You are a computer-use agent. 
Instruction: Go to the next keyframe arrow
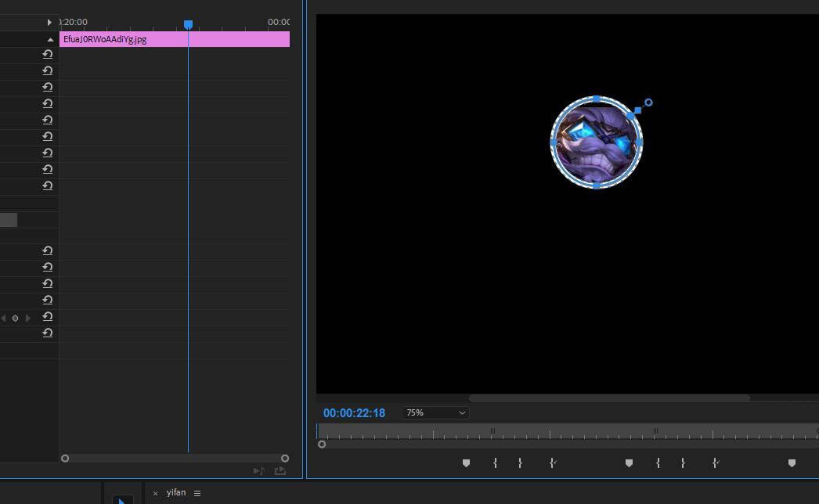click(x=27, y=318)
